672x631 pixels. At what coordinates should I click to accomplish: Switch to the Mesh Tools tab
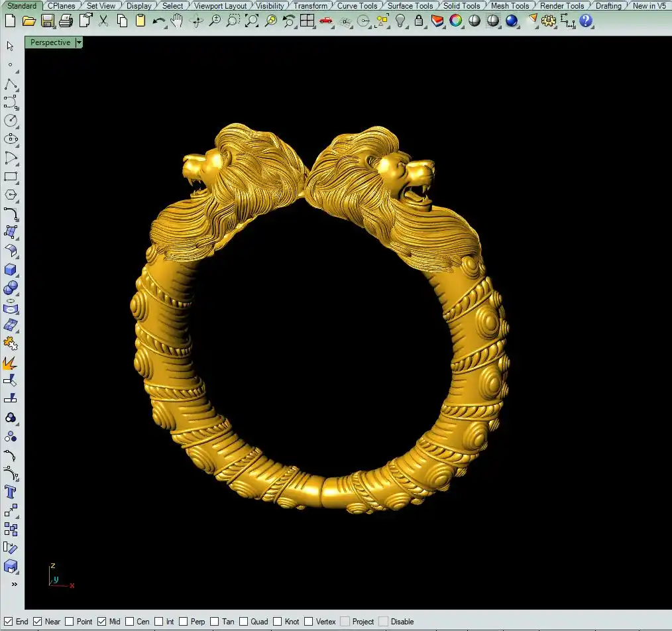(x=510, y=5)
